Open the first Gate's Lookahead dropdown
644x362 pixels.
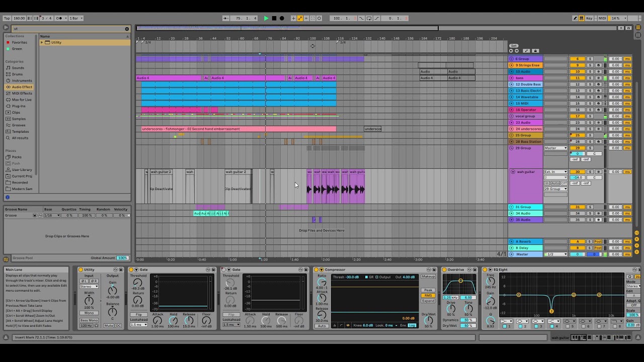(139, 325)
